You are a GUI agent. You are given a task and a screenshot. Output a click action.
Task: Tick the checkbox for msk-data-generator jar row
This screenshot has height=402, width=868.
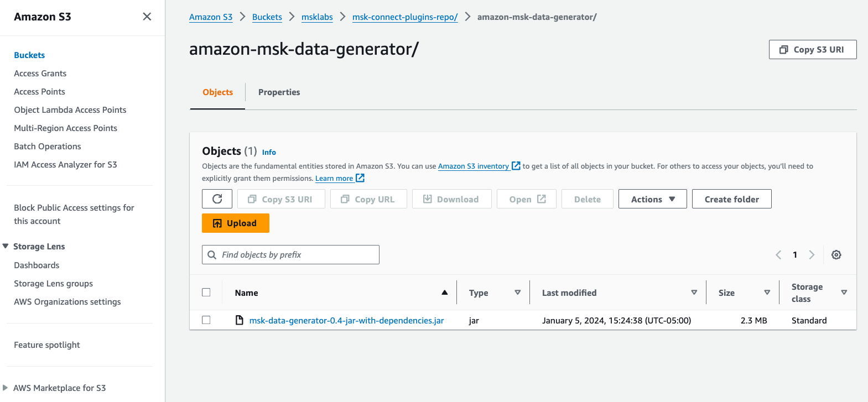click(x=206, y=320)
